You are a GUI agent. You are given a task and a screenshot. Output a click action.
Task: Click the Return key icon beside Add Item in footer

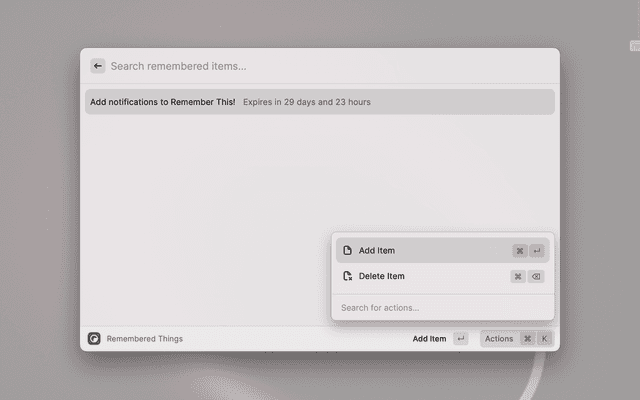click(460, 339)
